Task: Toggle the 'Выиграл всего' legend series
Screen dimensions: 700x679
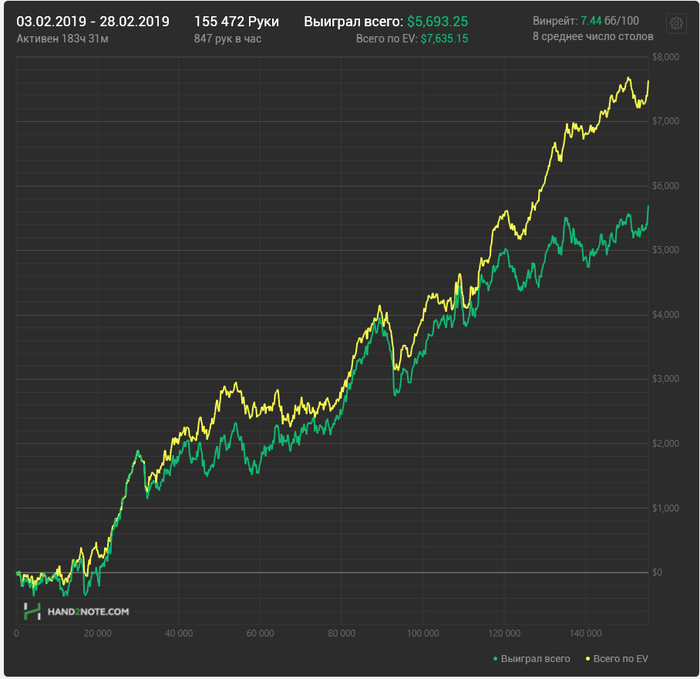Action: [537, 659]
